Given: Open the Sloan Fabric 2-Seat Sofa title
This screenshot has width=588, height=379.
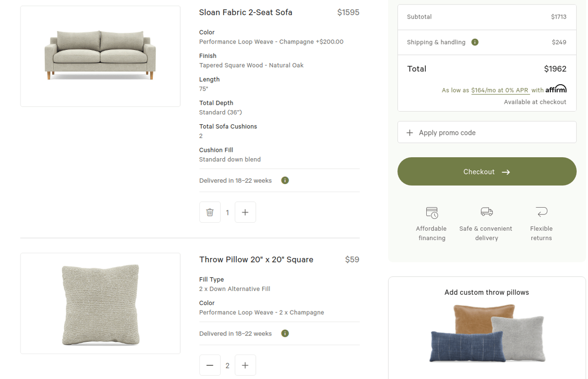Looking at the screenshot, I should [x=245, y=12].
